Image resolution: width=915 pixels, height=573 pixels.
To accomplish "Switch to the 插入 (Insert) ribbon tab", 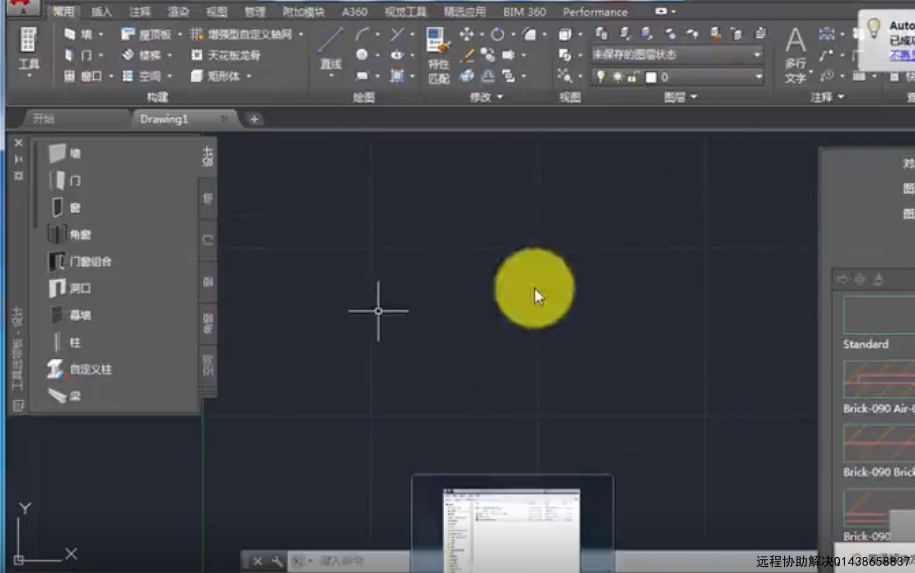I will click(101, 12).
